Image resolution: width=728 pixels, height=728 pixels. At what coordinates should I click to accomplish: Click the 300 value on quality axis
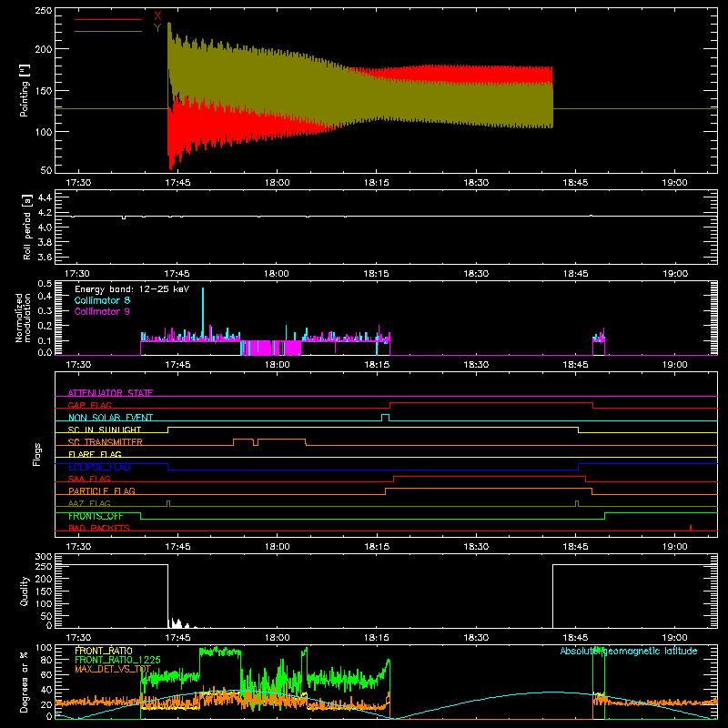tap(44, 557)
